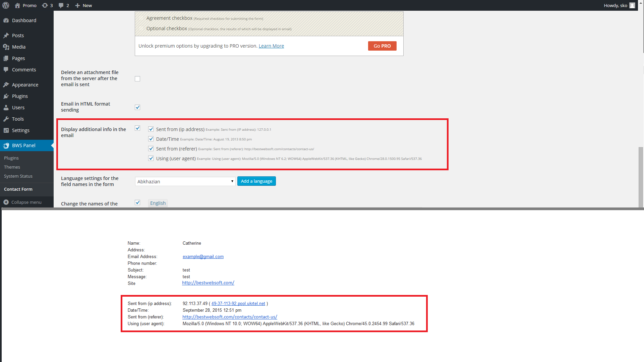Click the 92.113.37.49 IP address text
644x362 pixels.
pos(195,304)
